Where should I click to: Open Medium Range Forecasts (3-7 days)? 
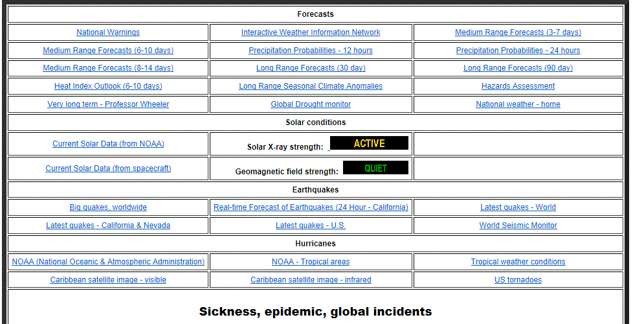(x=518, y=32)
